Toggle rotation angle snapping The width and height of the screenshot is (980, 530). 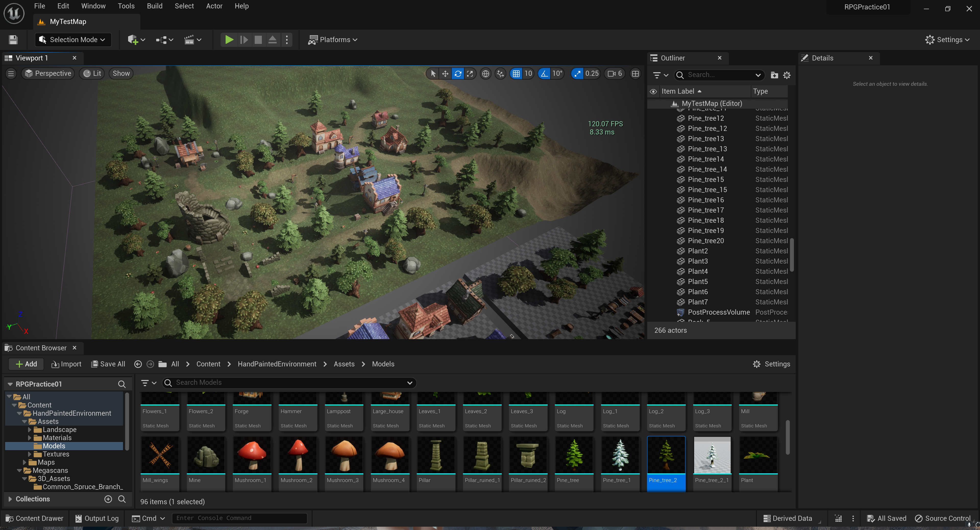(544, 73)
